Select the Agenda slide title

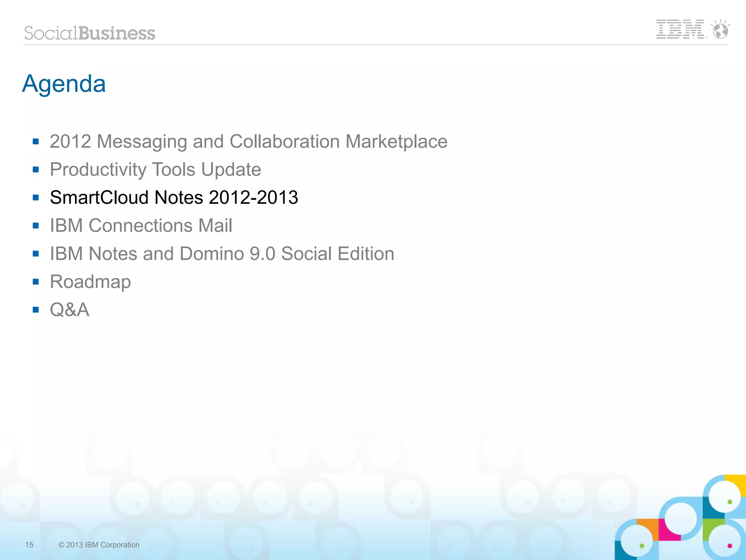[x=64, y=84]
